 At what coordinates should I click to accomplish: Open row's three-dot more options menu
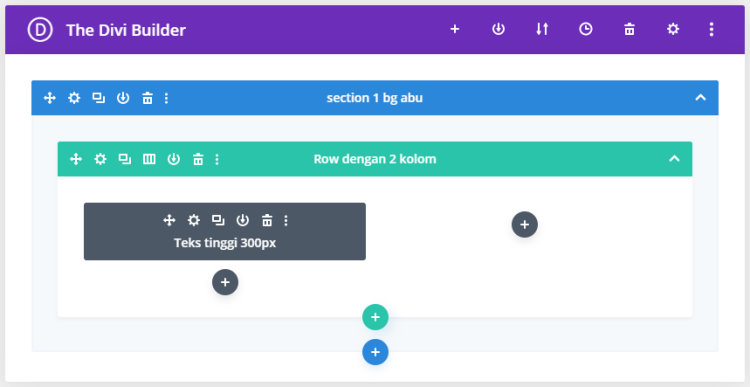[217, 159]
